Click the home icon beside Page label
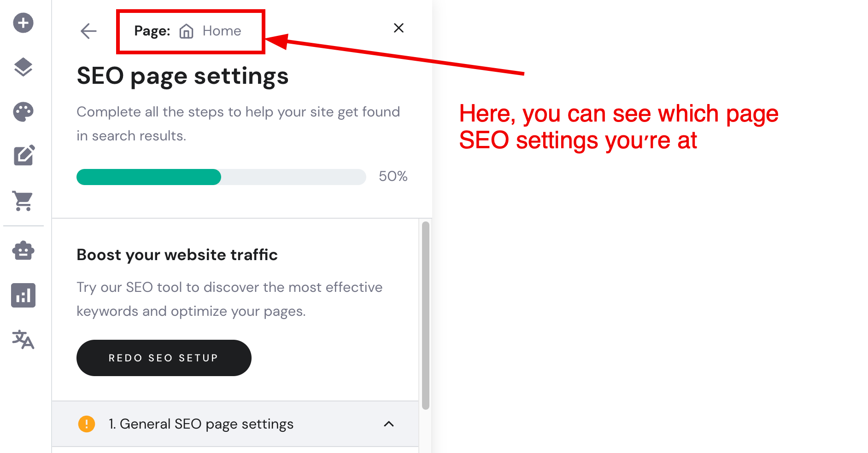868x453 pixels. coord(186,31)
